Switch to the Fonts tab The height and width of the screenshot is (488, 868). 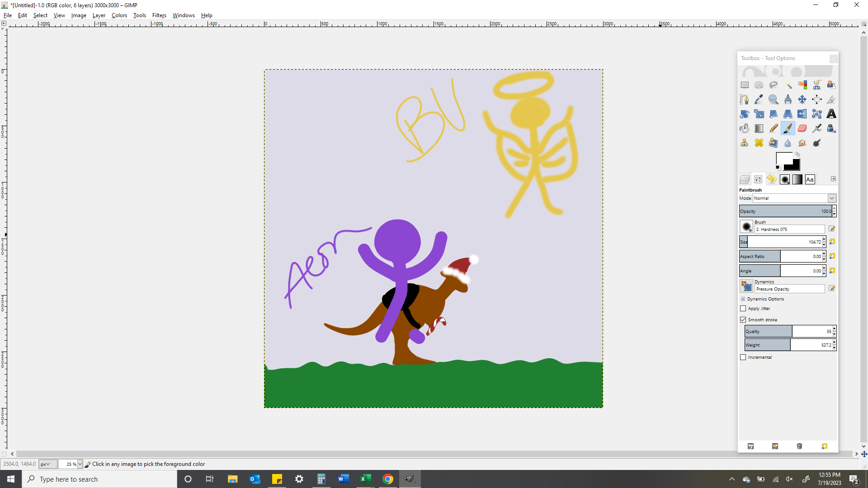coord(810,179)
